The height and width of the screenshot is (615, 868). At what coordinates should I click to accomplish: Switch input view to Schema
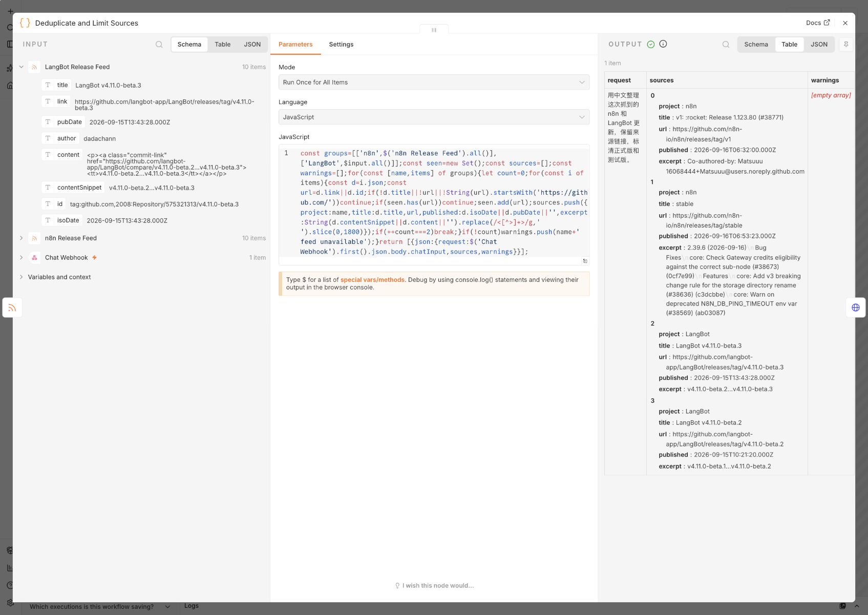tap(189, 45)
